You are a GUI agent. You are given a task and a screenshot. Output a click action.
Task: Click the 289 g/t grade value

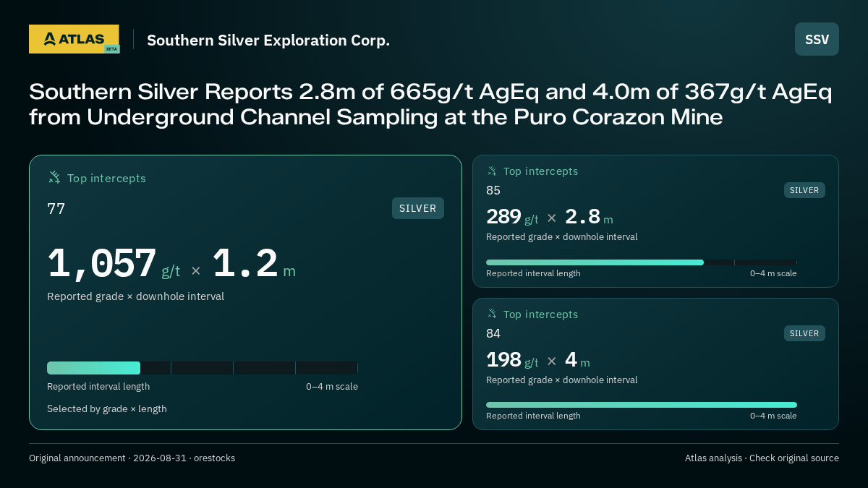(512, 217)
